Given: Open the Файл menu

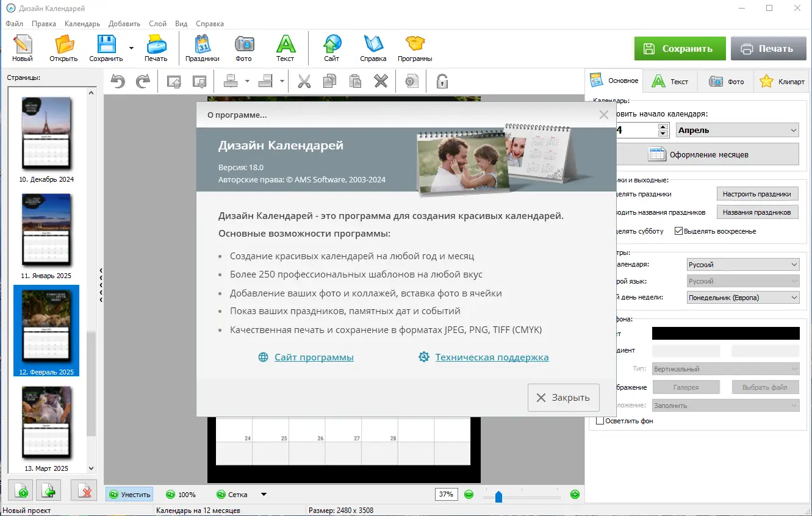Looking at the screenshot, I should click(x=15, y=24).
